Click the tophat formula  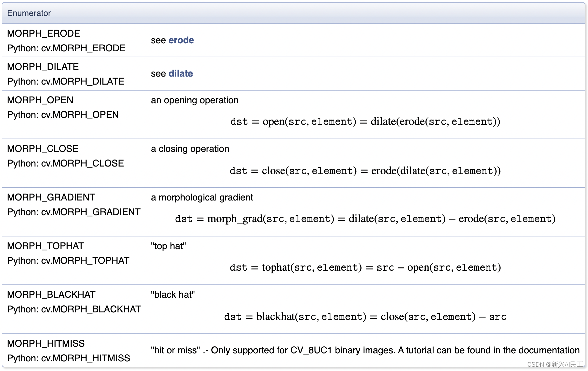click(x=365, y=267)
